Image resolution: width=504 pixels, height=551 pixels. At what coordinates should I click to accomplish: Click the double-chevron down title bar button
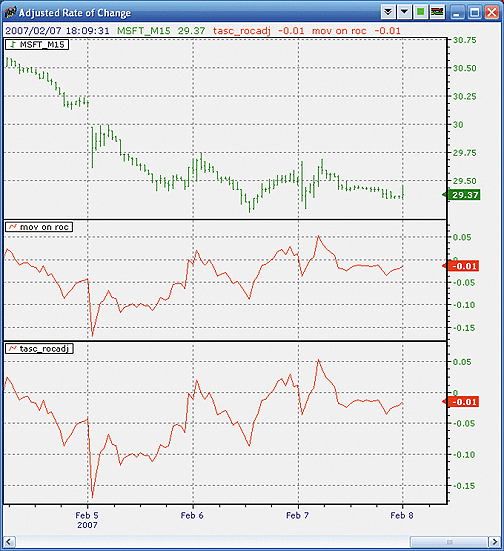tap(388, 12)
